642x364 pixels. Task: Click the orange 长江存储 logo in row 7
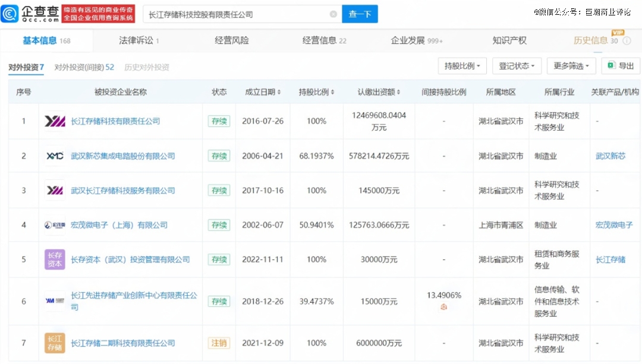(55, 343)
